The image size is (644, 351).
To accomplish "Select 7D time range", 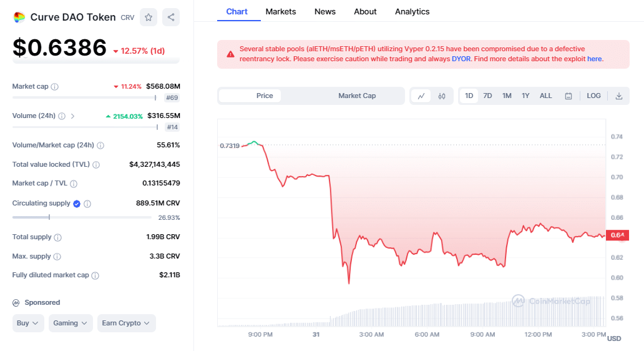I will [x=487, y=96].
